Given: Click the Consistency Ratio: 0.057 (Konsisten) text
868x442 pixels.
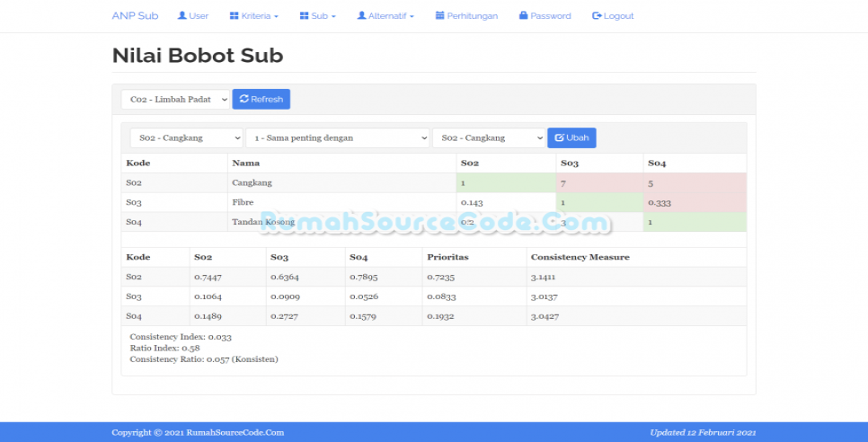Looking at the screenshot, I should click(x=204, y=359).
